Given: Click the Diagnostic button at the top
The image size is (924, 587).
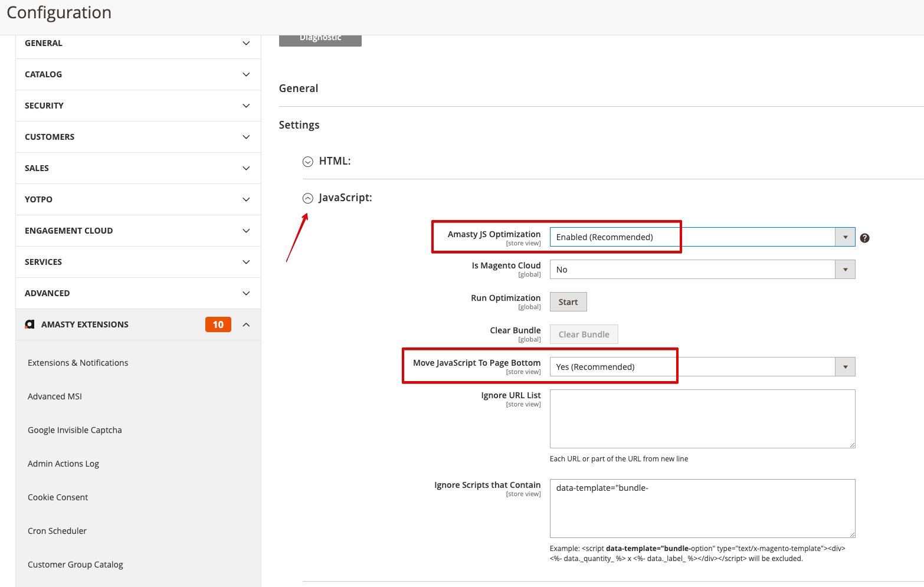Looking at the screenshot, I should click(x=320, y=37).
